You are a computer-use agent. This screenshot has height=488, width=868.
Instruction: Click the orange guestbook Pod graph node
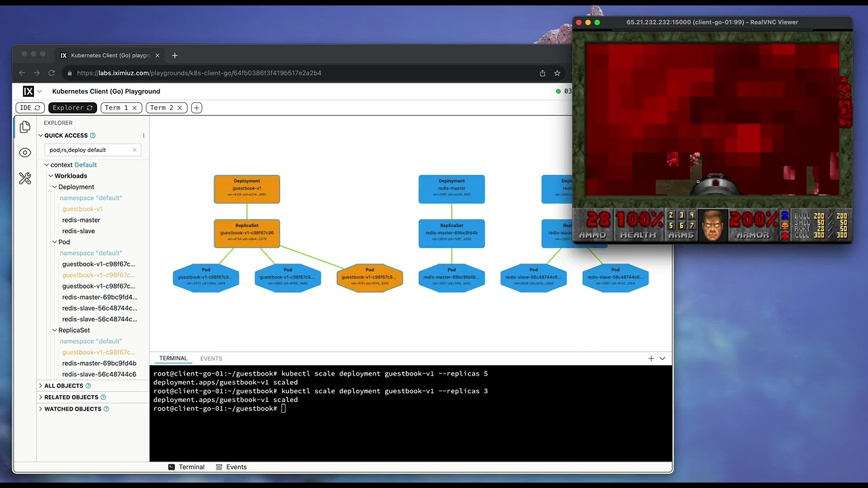coord(370,278)
